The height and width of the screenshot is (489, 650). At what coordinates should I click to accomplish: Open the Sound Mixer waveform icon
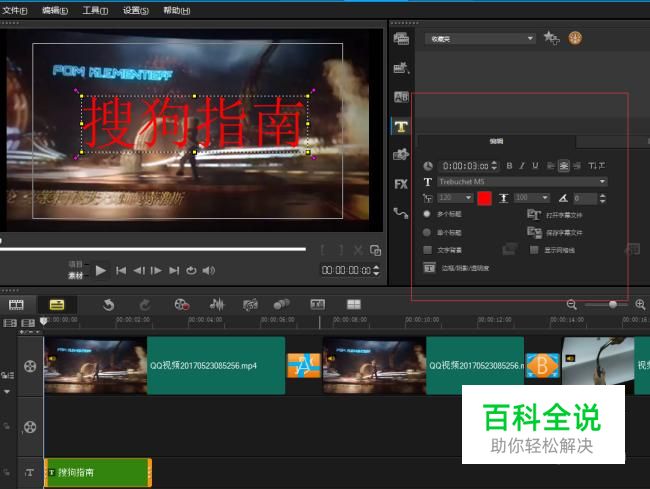click(x=216, y=304)
